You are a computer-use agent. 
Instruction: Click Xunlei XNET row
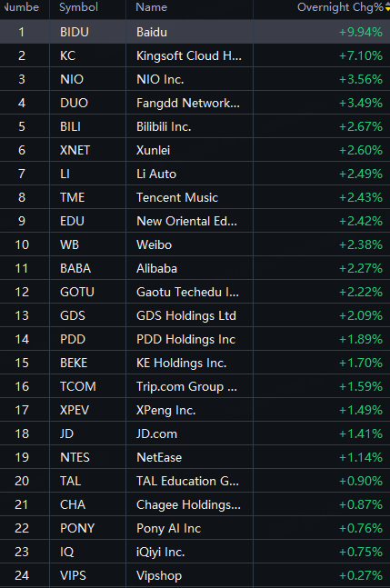pos(195,150)
